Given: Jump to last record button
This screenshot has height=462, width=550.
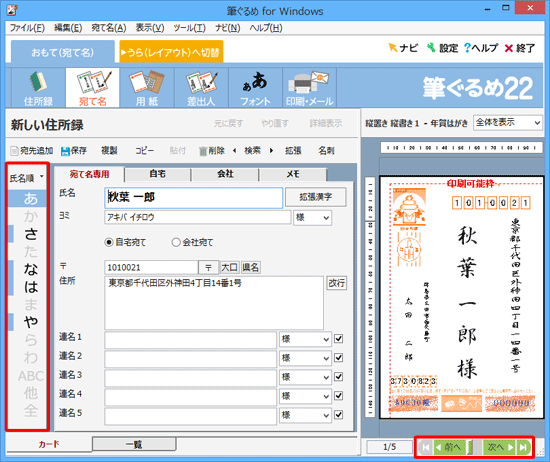Looking at the screenshot, I should coord(523,447).
